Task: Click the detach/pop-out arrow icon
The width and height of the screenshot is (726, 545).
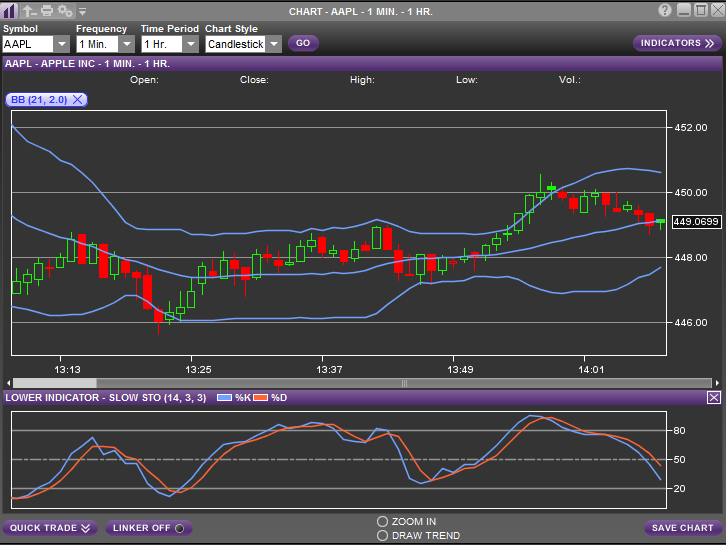Action: pos(29,10)
